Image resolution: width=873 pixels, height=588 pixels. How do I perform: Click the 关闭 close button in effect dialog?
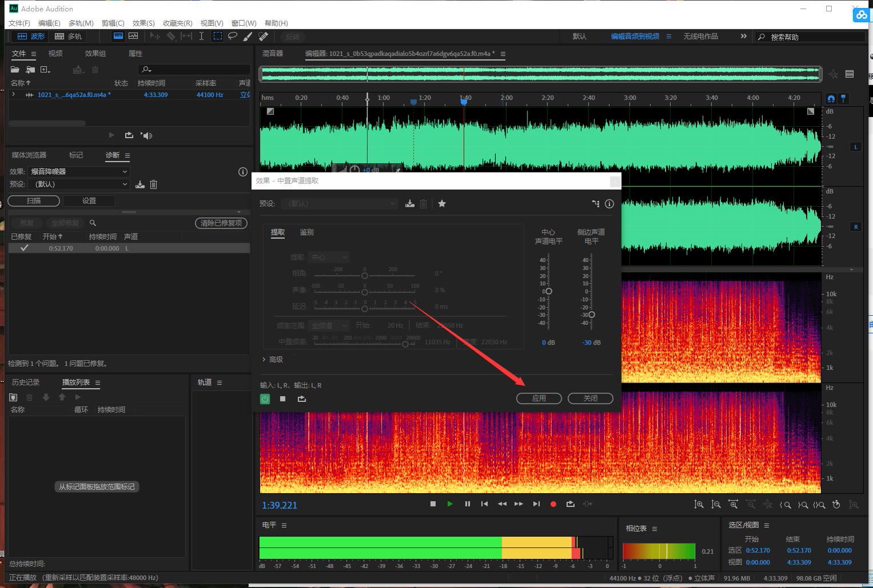click(590, 398)
